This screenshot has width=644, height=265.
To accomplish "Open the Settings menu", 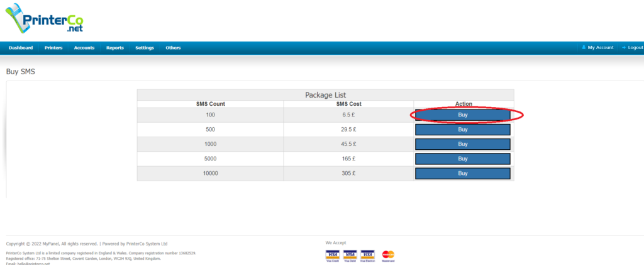I will click(x=145, y=48).
